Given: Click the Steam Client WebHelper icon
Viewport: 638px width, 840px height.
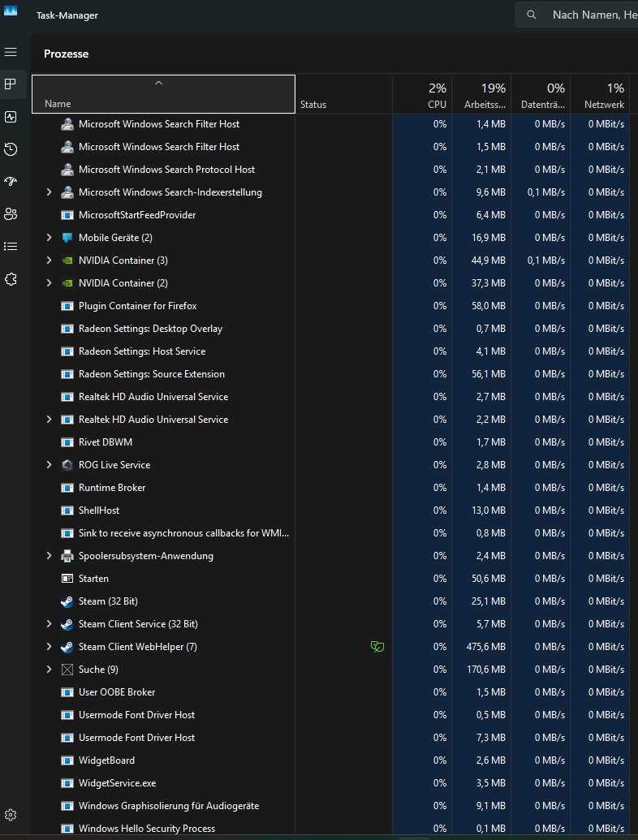Looking at the screenshot, I should coord(67,647).
